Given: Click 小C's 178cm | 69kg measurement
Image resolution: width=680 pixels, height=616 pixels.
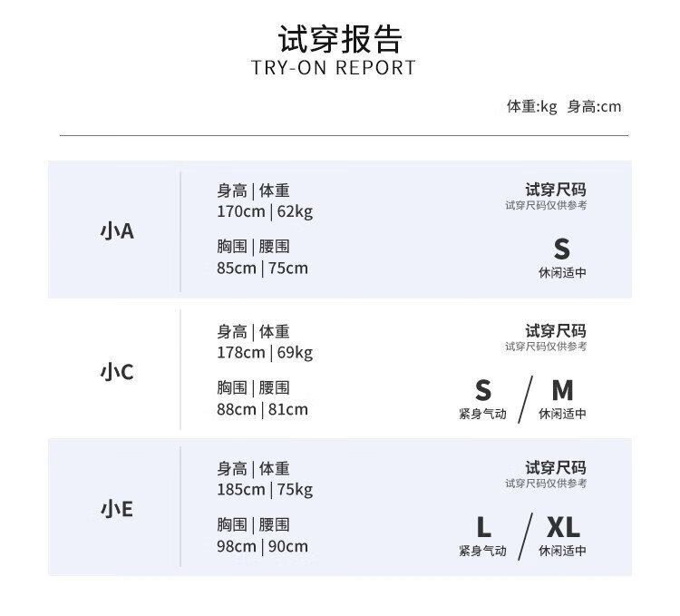Looking at the screenshot, I should (265, 353).
